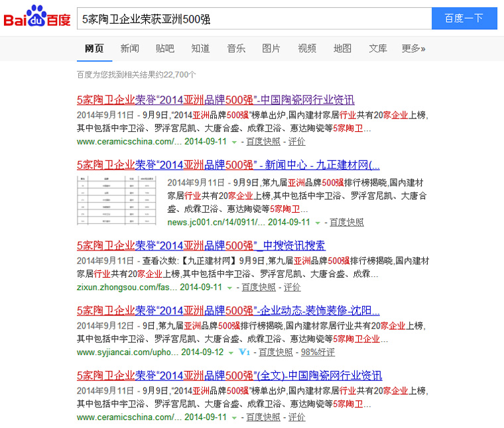Select the 网页 tab
The height and width of the screenshot is (428, 504).
point(94,48)
